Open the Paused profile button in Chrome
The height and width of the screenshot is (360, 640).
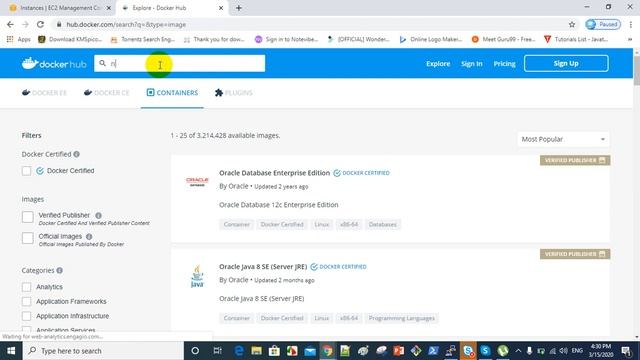pyautogui.click(x=603, y=24)
